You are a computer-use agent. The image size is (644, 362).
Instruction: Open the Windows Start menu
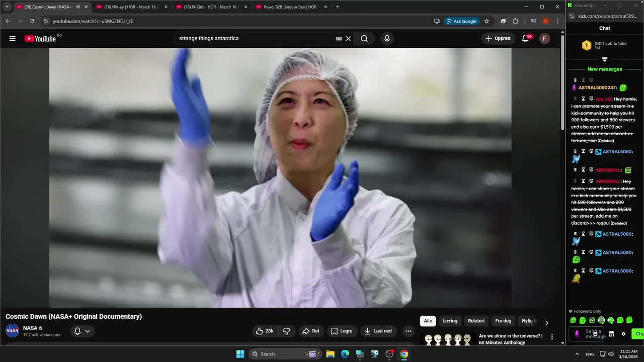point(240,354)
